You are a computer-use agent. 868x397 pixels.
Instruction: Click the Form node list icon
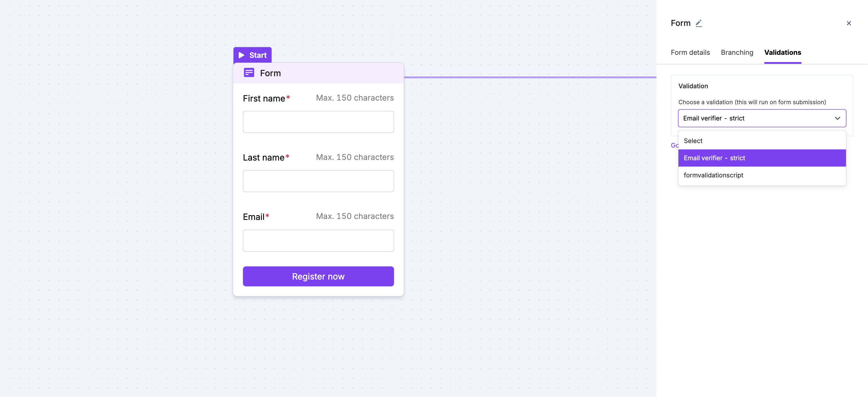coord(249,73)
